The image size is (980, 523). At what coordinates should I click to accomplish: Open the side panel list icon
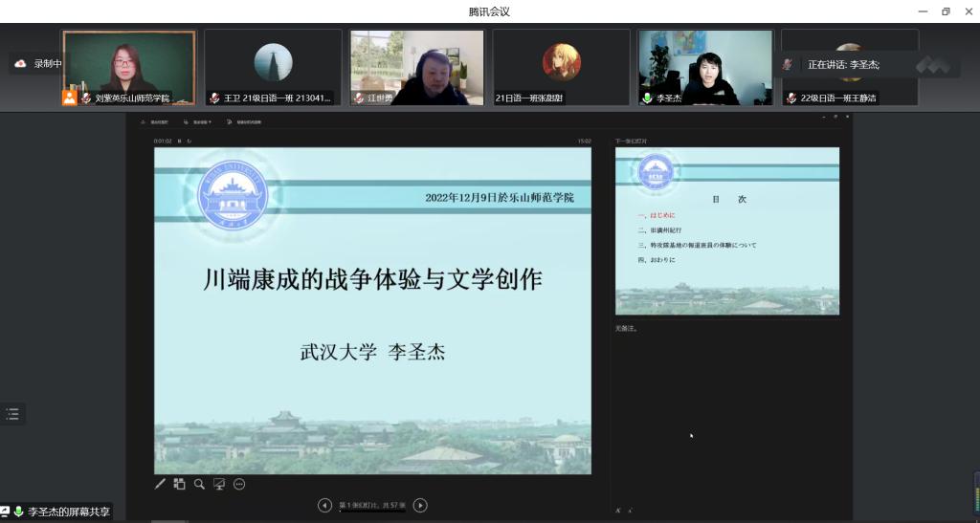pyautogui.click(x=12, y=414)
